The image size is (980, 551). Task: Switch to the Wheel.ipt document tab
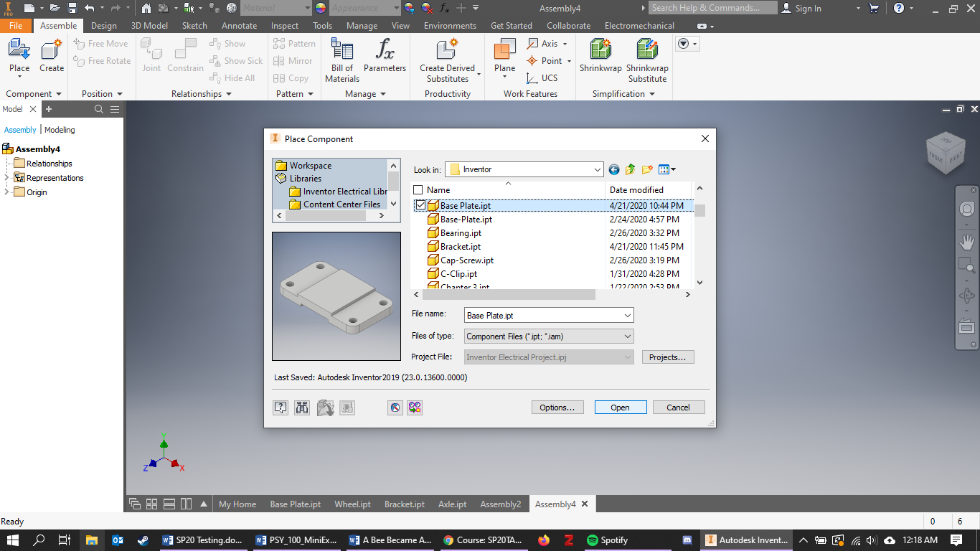(352, 504)
